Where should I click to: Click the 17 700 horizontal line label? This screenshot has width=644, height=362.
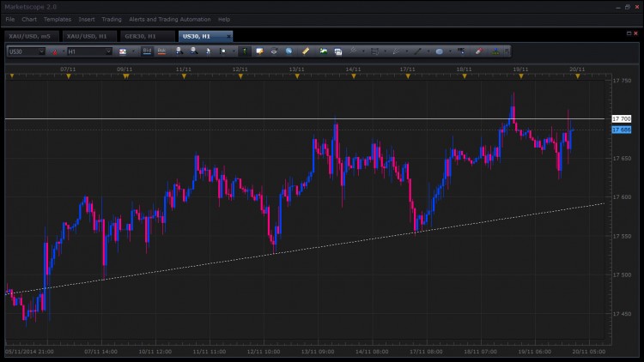(622, 118)
